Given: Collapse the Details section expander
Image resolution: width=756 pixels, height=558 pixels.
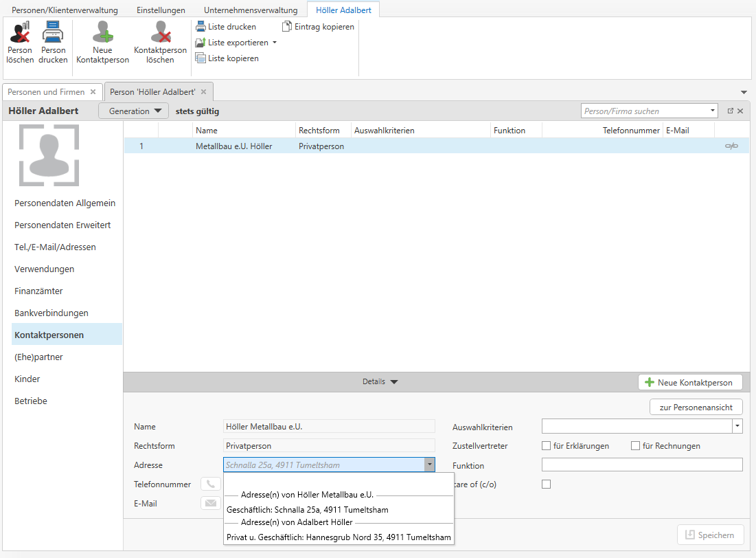Looking at the screenshot, I should [380, 382].
